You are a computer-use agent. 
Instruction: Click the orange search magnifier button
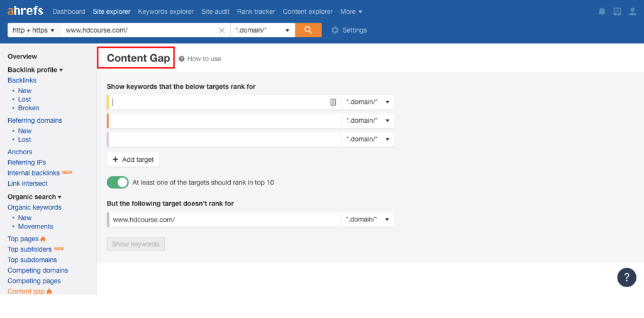[x=308, y=30]
